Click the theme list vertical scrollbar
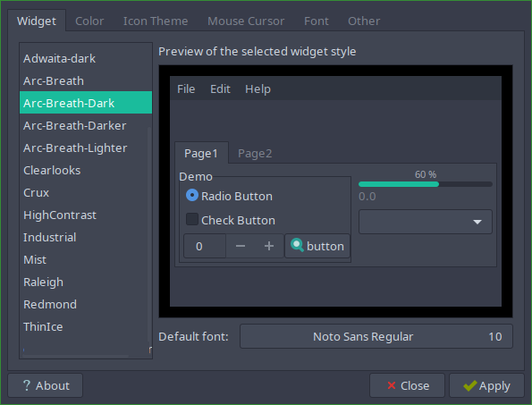 pos(149,234)
